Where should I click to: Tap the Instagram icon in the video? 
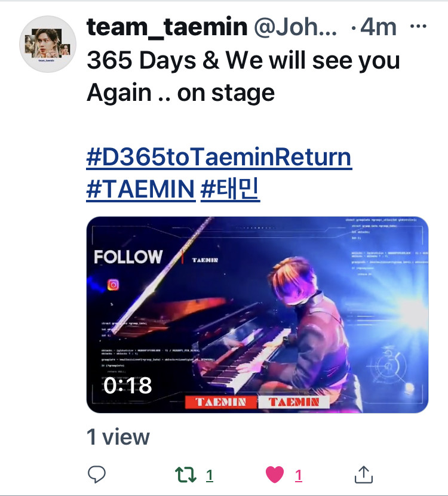pyautogui.click(x=113, y=285)
